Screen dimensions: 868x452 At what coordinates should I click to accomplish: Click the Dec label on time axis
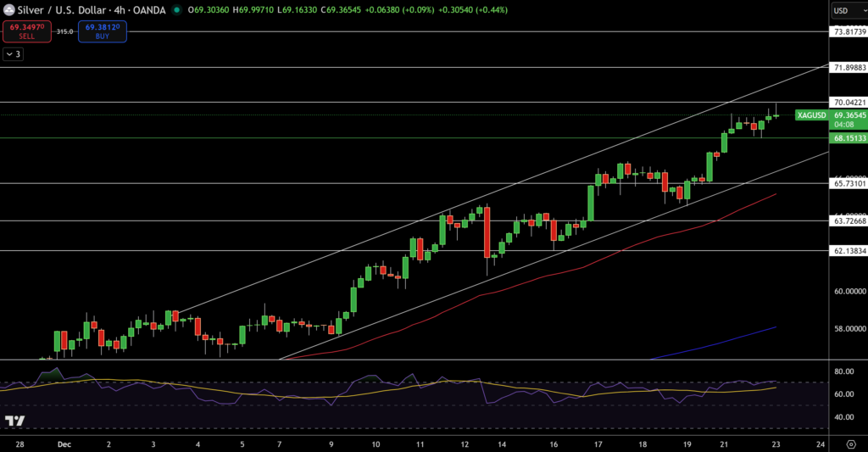tap(64, 444)
